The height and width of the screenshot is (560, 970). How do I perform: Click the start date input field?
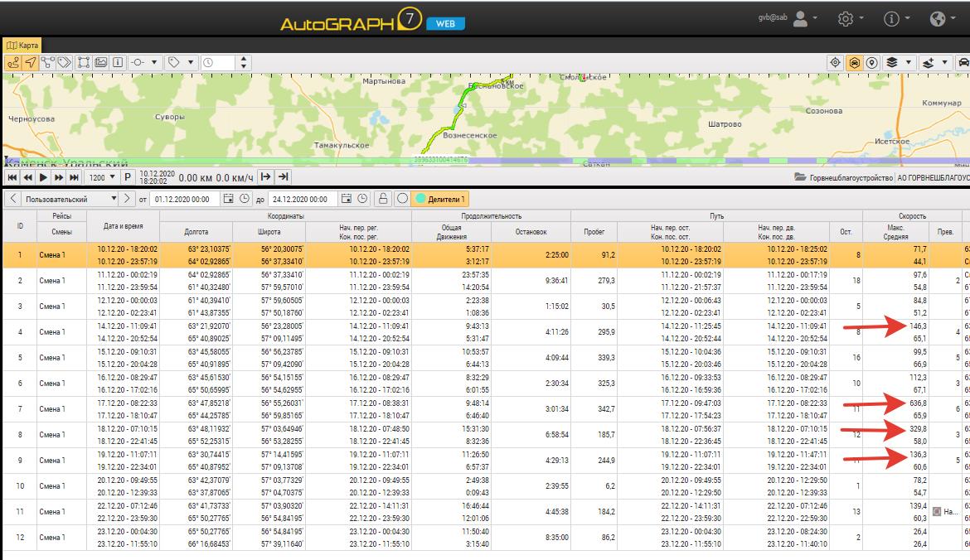(x=186, y=199)
